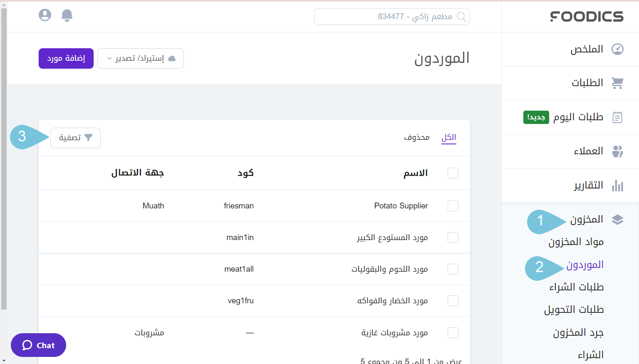Open the user profile icon
Screen dimensions: 639x364
pyautogui.click(x=45, y=15)
